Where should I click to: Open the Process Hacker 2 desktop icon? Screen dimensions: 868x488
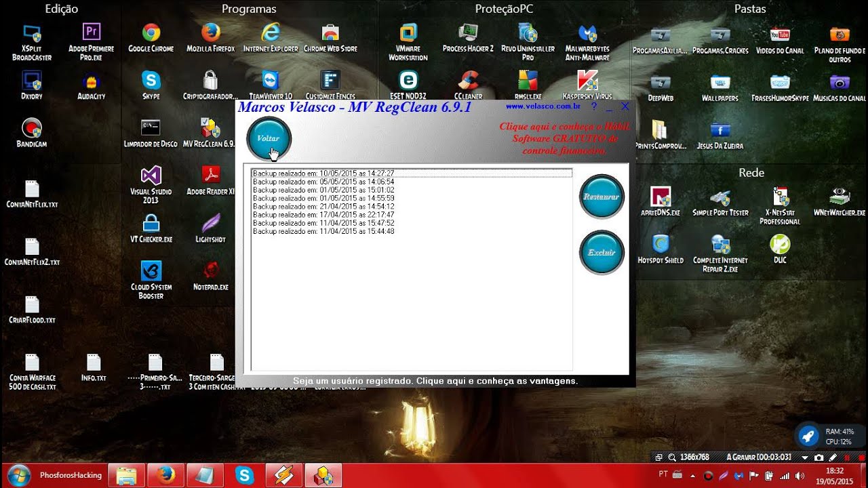[468, 37]
